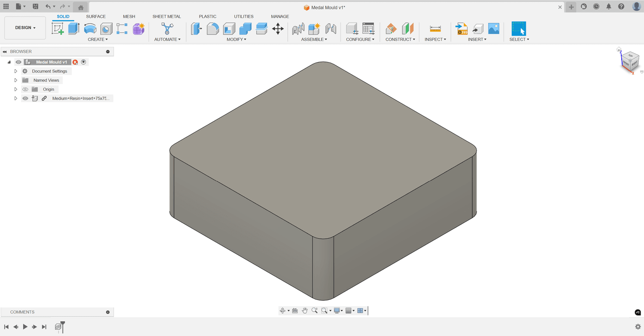644x336 pixels.
Task: Select the Create Form tool
Action: 138,29
